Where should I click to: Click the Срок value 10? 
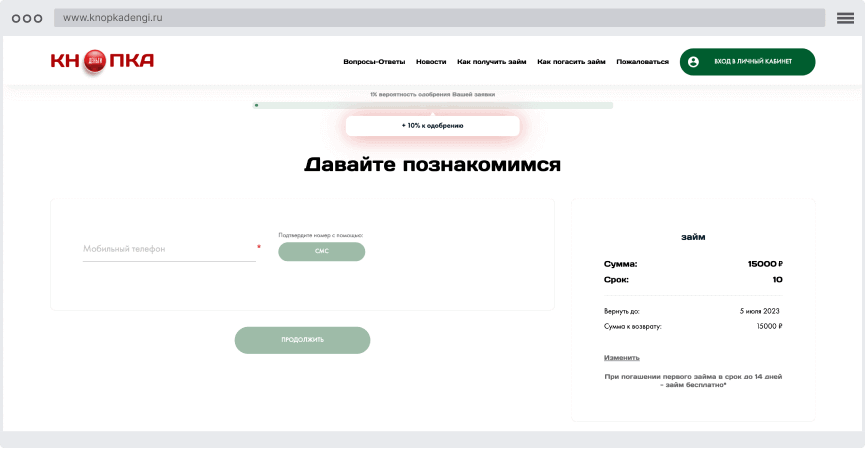point(777,280)
